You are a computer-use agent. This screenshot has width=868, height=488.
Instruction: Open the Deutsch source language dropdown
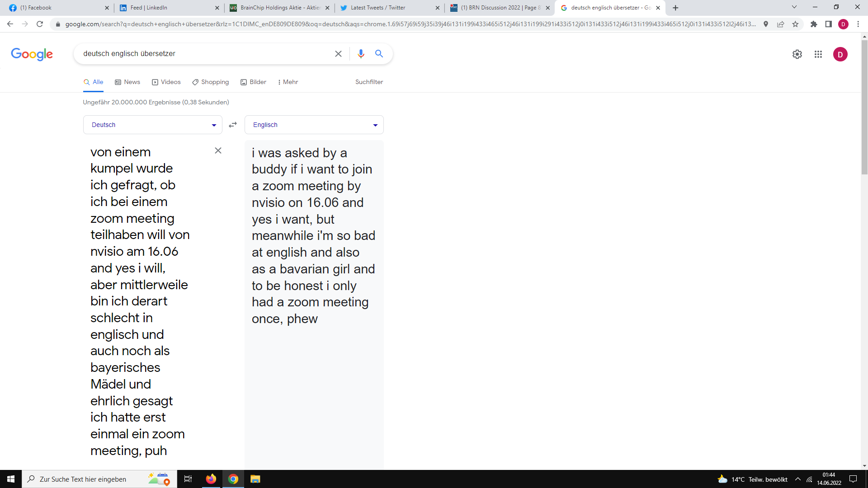(x=153, y=125)
